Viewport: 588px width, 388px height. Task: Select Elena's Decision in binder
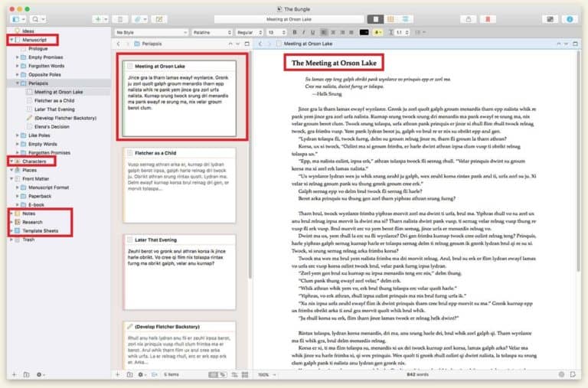click(x=52, y=127)
